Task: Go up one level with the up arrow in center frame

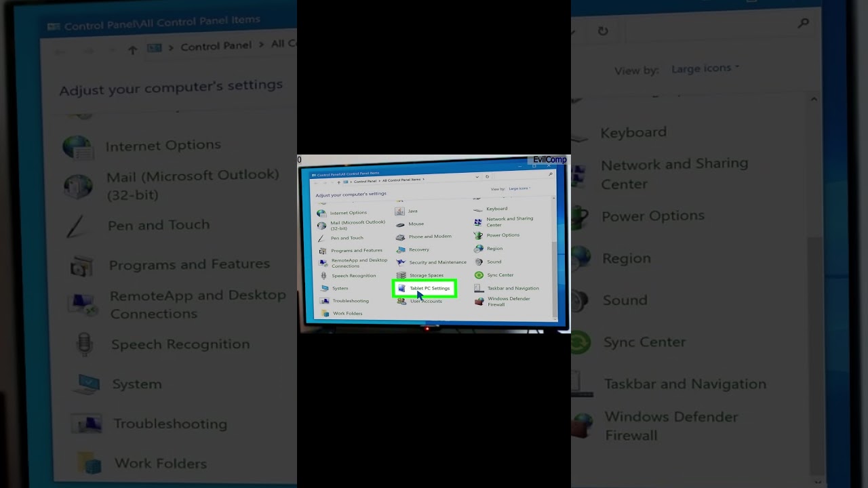Action: click(x=339, y=182)
